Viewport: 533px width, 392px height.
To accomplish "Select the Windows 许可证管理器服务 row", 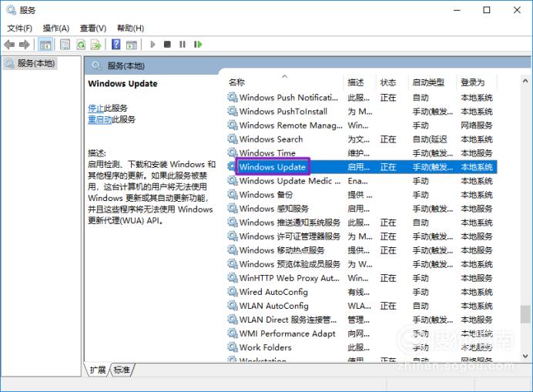I will click(x=362, y=236).
